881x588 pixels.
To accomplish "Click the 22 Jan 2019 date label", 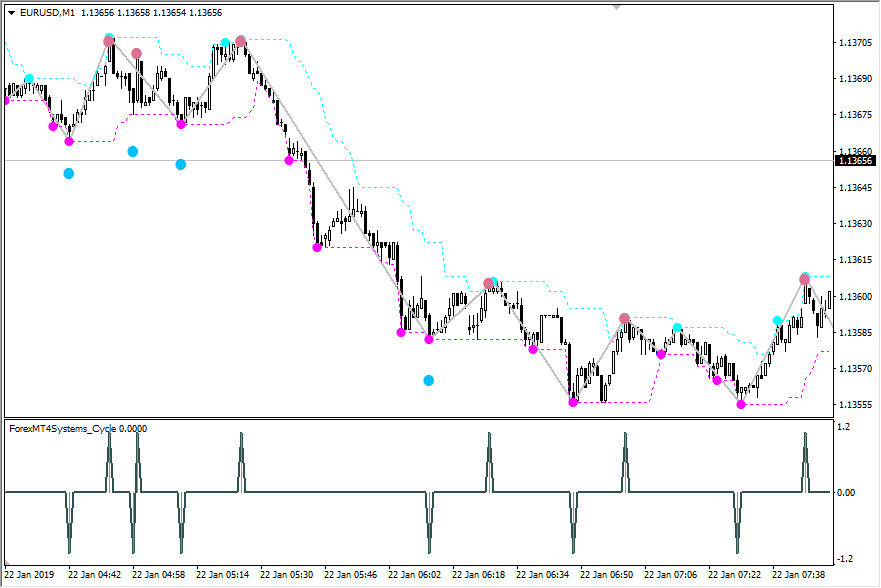I will coord(31,575).
